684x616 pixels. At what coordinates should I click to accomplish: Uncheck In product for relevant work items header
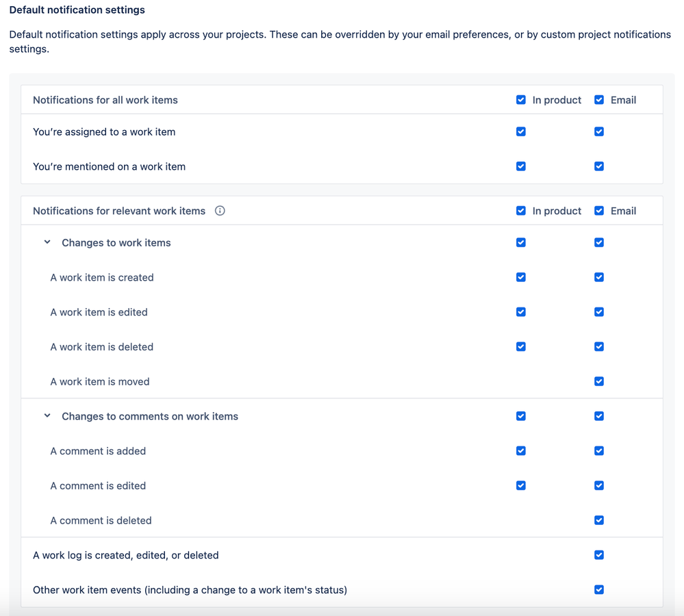click(521, 211)
